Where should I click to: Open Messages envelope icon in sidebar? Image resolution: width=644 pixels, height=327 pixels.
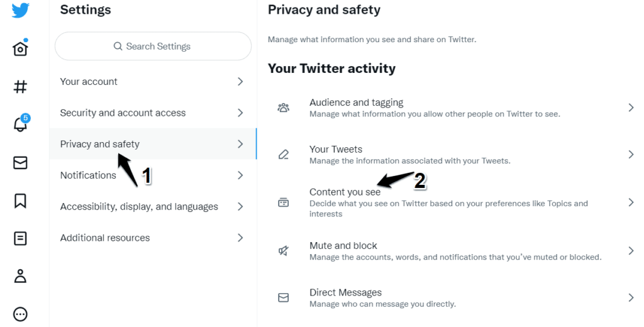[x=20, y=163]
